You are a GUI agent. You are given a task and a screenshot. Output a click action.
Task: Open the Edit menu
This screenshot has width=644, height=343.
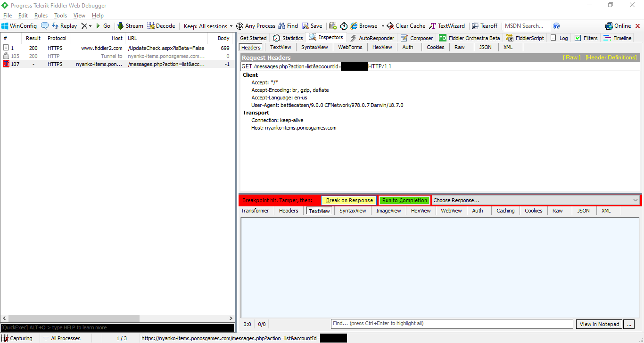click(23, 16)
